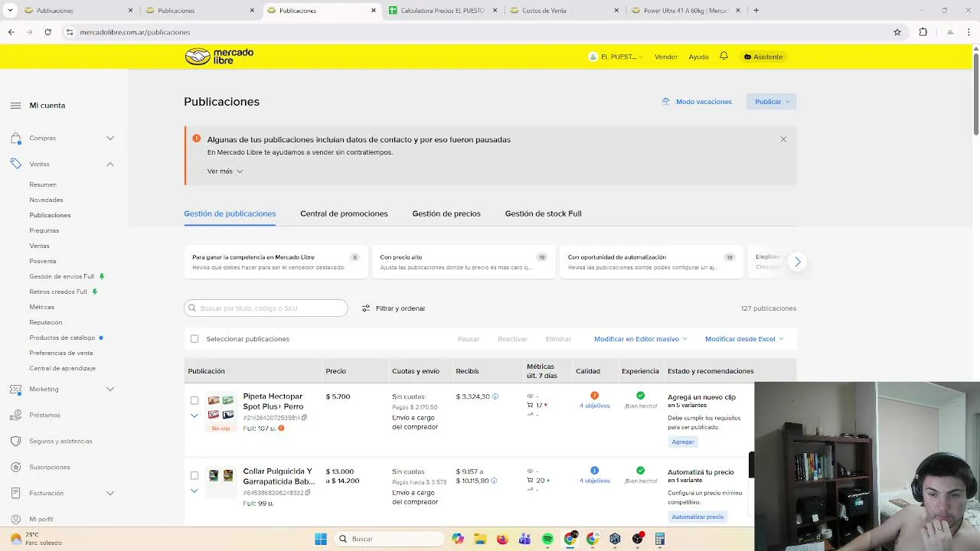Viewport: 980px width, 551px height.
Task: Tick the Seleccionar publicaciones checkbox
Action: click(x=194, y=339)
